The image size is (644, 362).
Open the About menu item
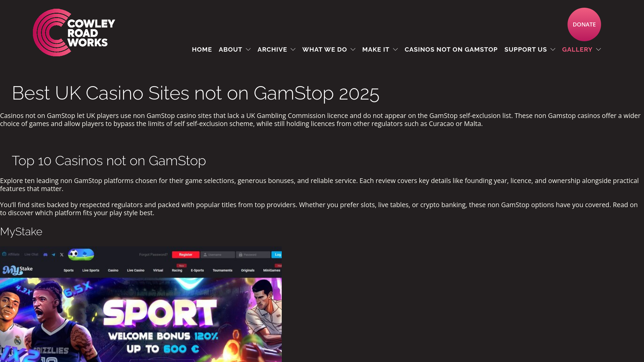(230, 50)
